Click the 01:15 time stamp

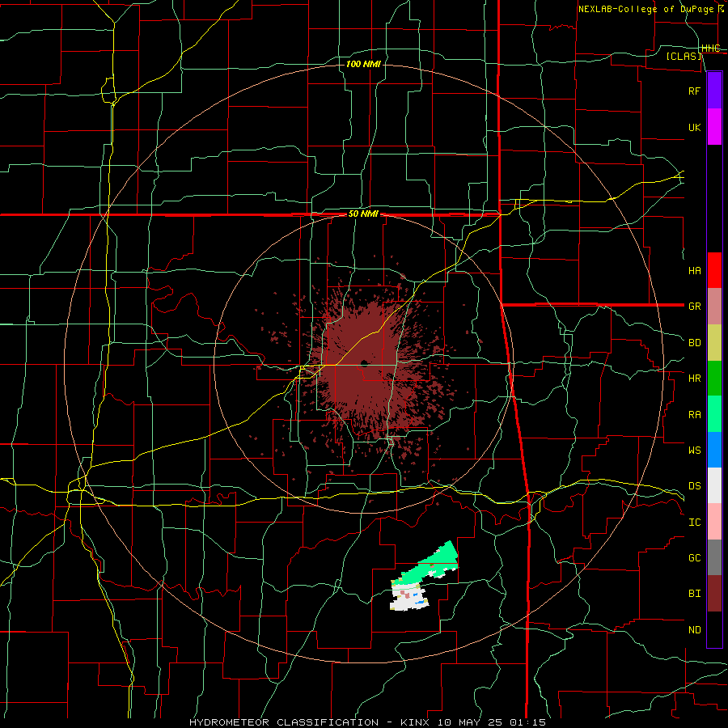527,722
